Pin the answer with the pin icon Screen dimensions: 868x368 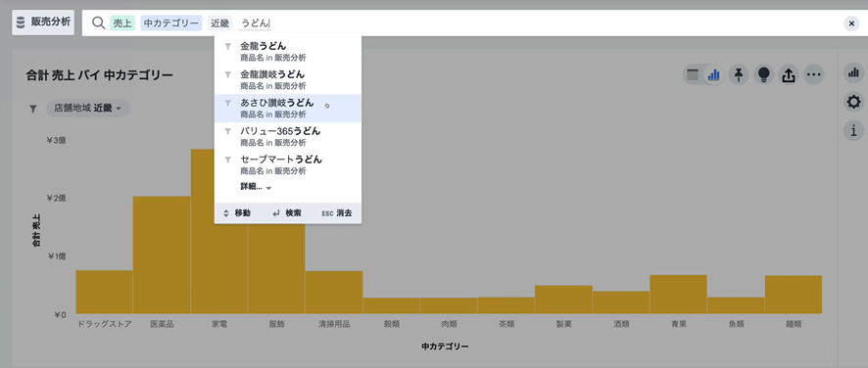(x=739, y=74)
